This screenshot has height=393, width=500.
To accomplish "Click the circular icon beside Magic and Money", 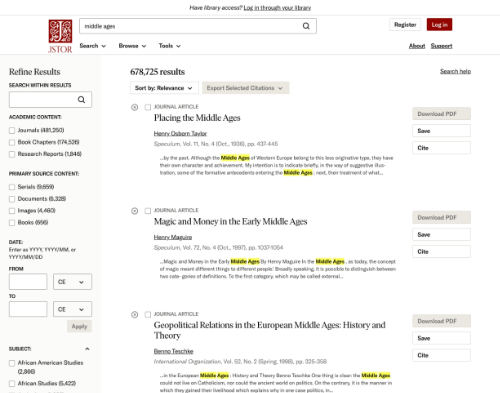I will 134,211.
